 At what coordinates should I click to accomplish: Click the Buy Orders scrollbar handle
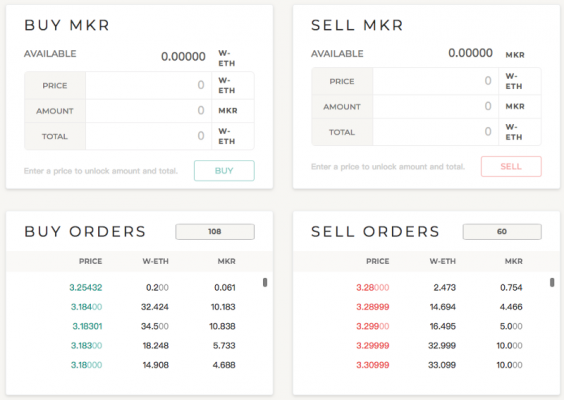pos(265,282)
